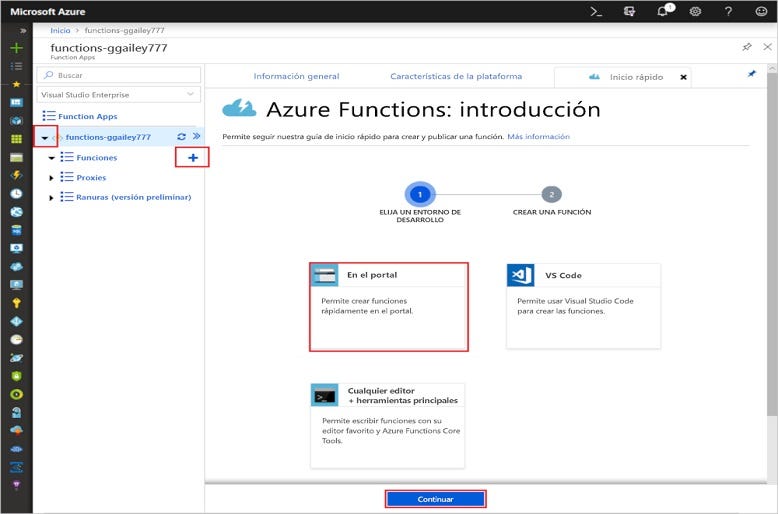The image size is (778, 514).
Task: Choose Cualquier editor + herramientas principales card
Action: click(x=388, y=426)
